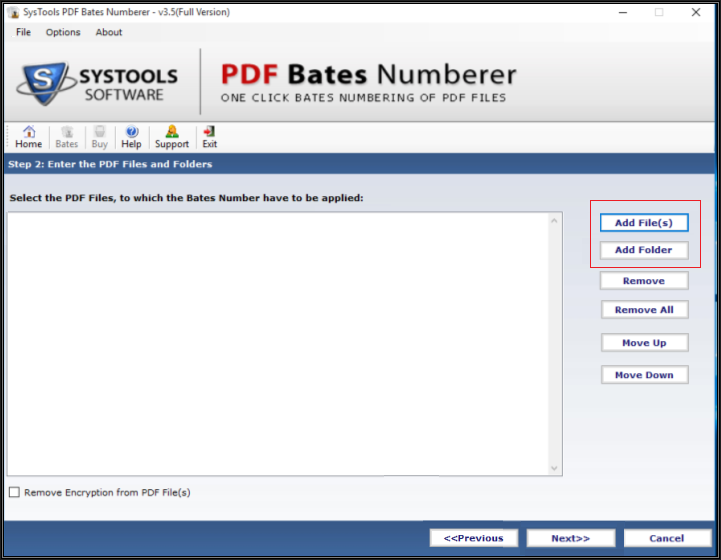Proceed with the Next>> button
The height and width of the screenshot is (560, 721).
click(x=571, y=538)
